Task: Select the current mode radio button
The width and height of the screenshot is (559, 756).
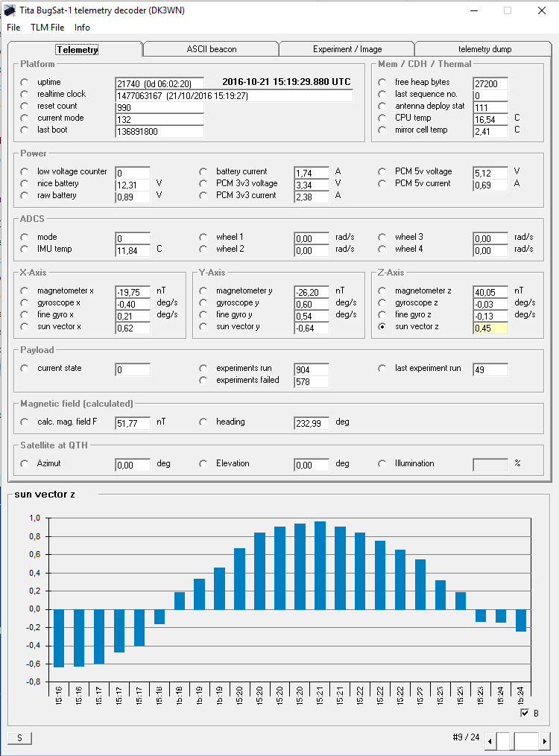Action: point(25,118)
